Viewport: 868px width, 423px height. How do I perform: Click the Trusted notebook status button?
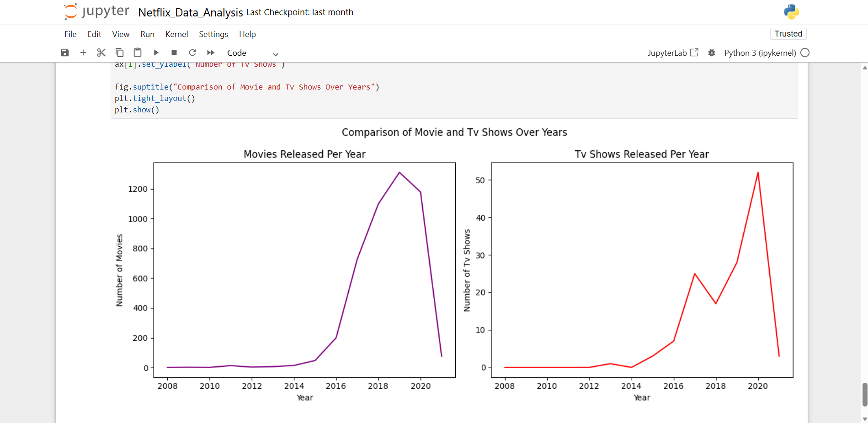[788, 34]
